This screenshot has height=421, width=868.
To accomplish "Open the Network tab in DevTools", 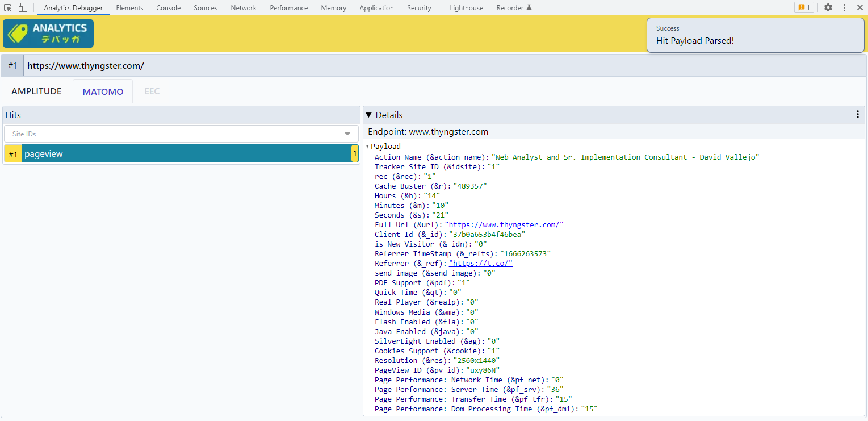I will point(244,8).
